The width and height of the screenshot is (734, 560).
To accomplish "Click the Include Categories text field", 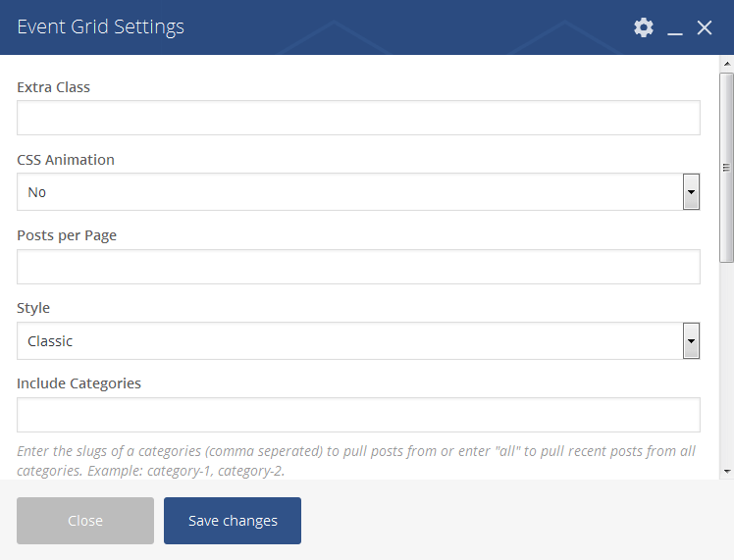I will point(358,415).
